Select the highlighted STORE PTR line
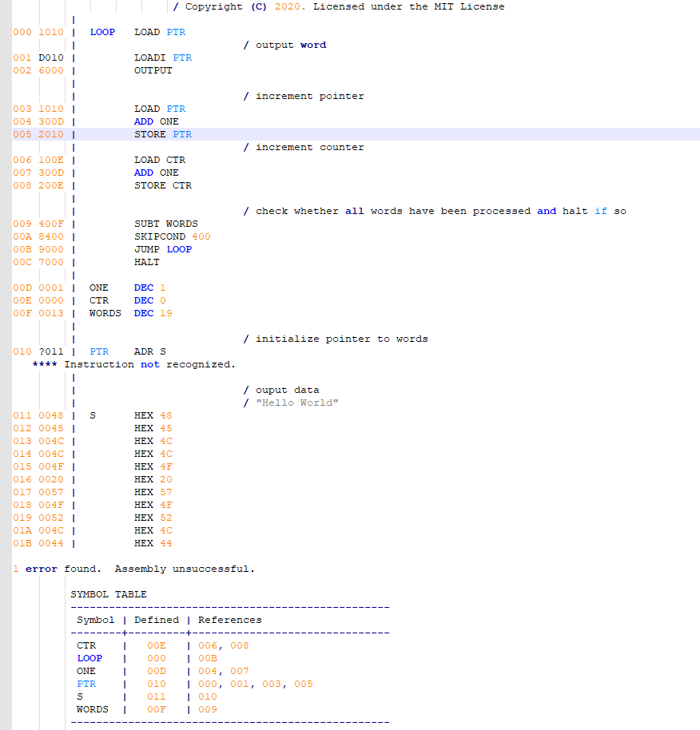This screenshot has width=700, height=730. pyautogui.click(x=158, y=133)
